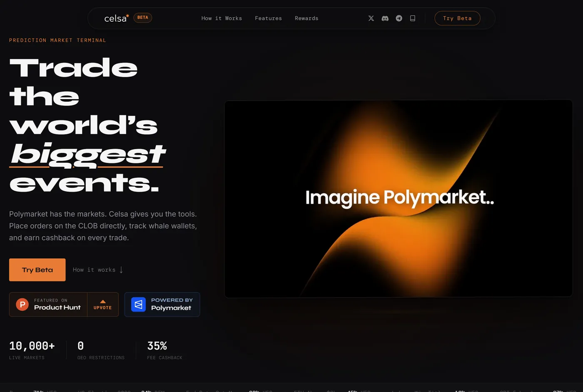
Task: Click the orange Try Beta hero button
Action: (x=37, y=270)
